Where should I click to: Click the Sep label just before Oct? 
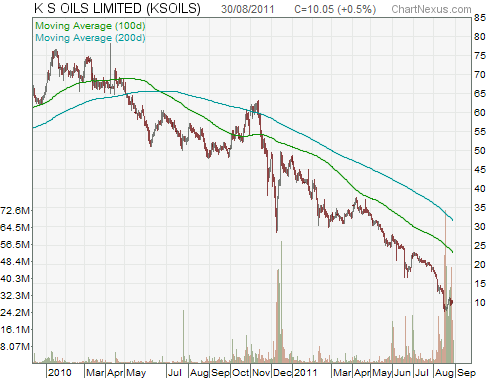tap(220, 372)
